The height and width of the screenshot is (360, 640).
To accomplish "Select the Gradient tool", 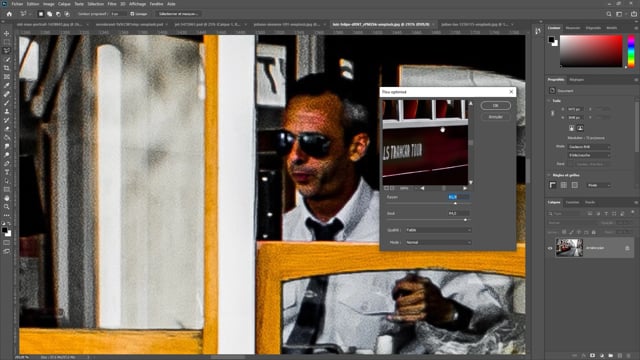I will (7, 138).
